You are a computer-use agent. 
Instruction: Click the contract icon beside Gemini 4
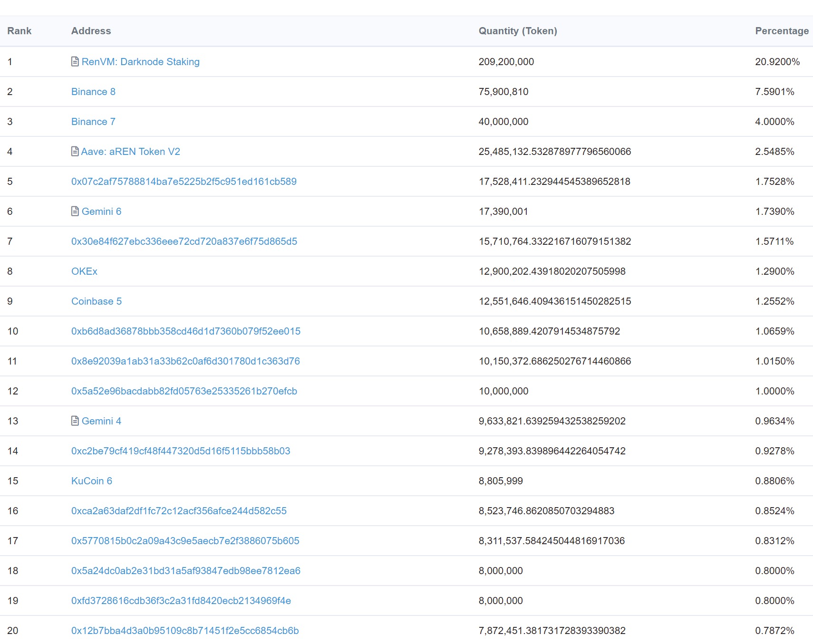click(75, 421)
